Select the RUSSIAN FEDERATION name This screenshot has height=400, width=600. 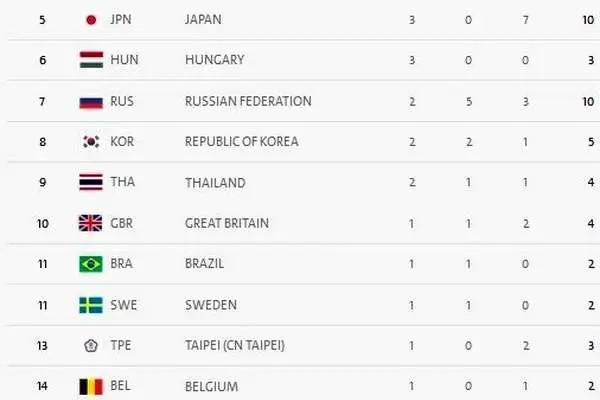point(248,101)
